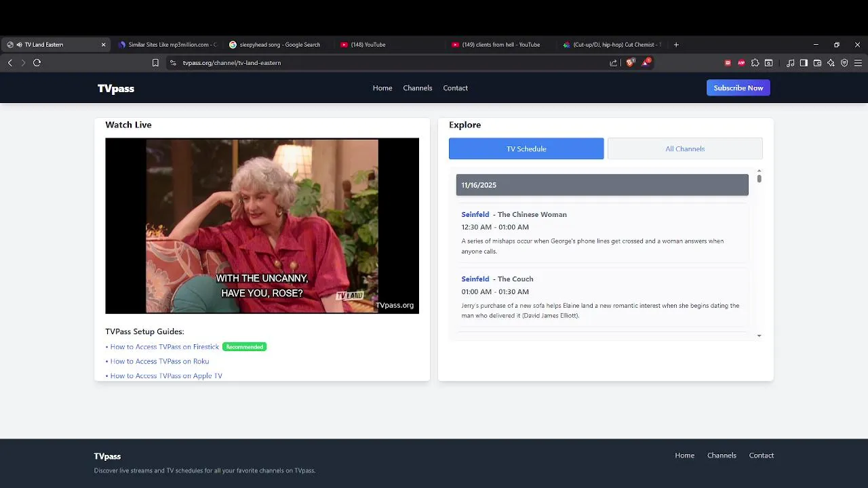The width and height of the screenshot is (868, 488).
Task: Go back using the browser back arrow
Action: (10, 62)
